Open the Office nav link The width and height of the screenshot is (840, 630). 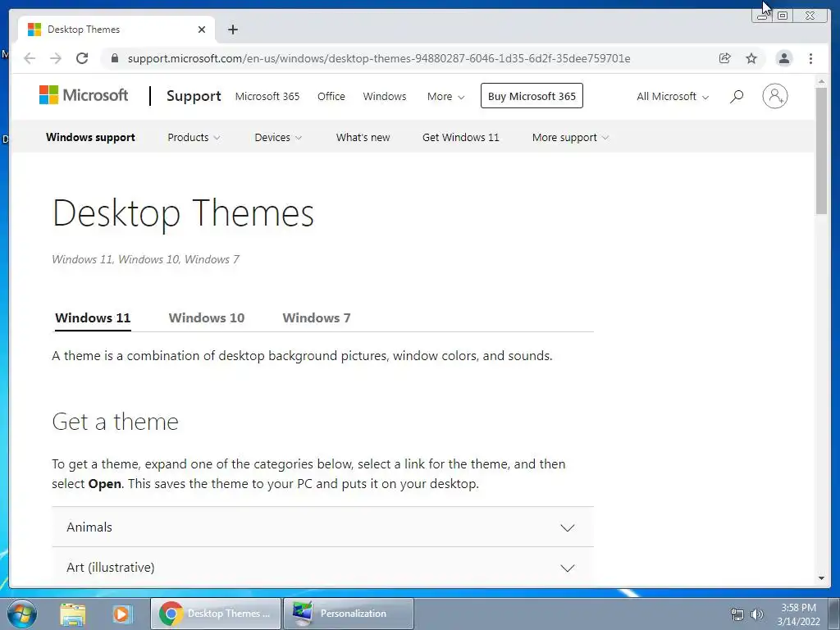pyautogui.click(x=331, y=97)
